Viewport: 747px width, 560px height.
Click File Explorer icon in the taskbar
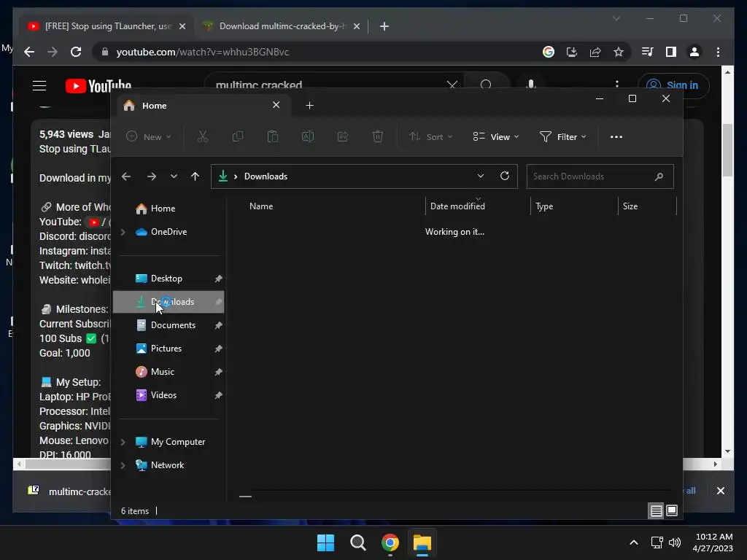[422, 542]
